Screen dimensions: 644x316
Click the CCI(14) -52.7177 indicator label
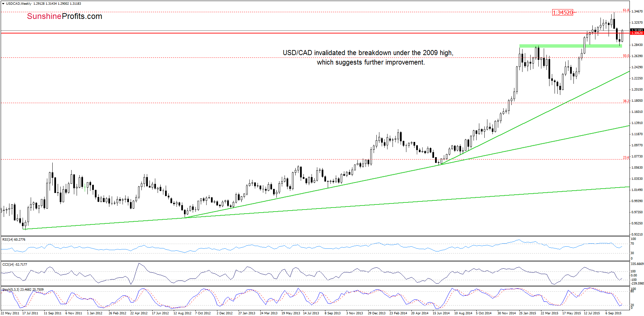(x=15, y=265)
